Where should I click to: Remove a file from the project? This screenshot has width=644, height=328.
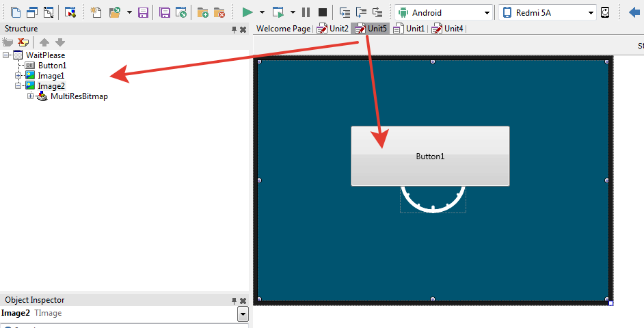click(219, 12)
